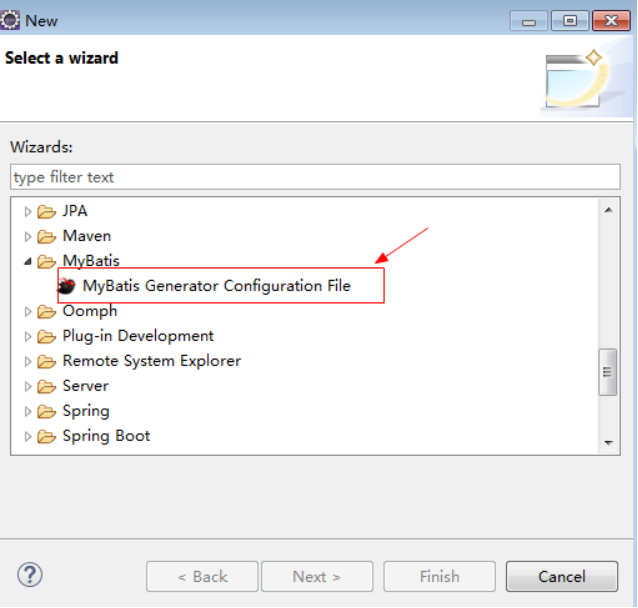Select the Spring tree label
This screenshot has height=608, width=638.
(86, 411)
